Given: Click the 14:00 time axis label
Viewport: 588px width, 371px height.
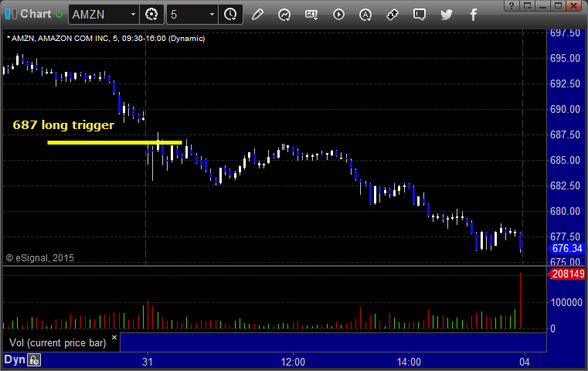Looking at the screenshot, I should 409,362.
